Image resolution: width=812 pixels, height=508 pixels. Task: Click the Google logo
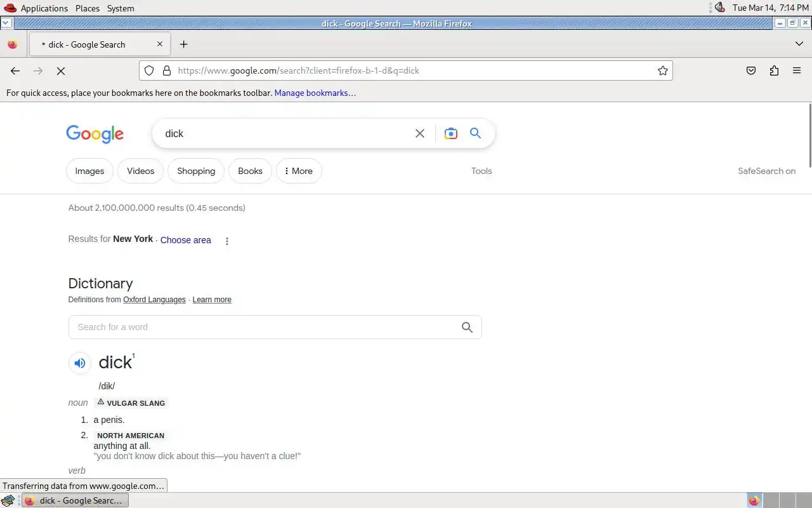tap(95, 134)
